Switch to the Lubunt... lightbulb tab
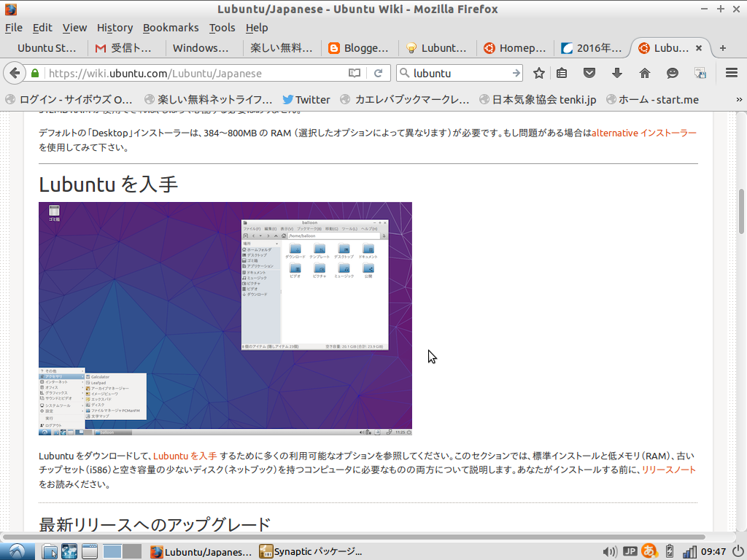Screen dimensions: 747x560 pyautogui.click(x=438, y=48)
